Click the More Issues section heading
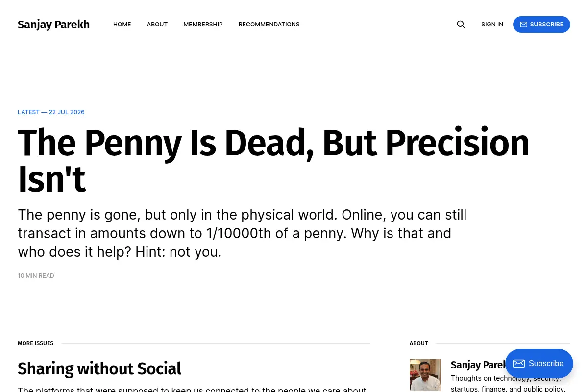This screenshot has width=588, height=392. pos(35,343)
